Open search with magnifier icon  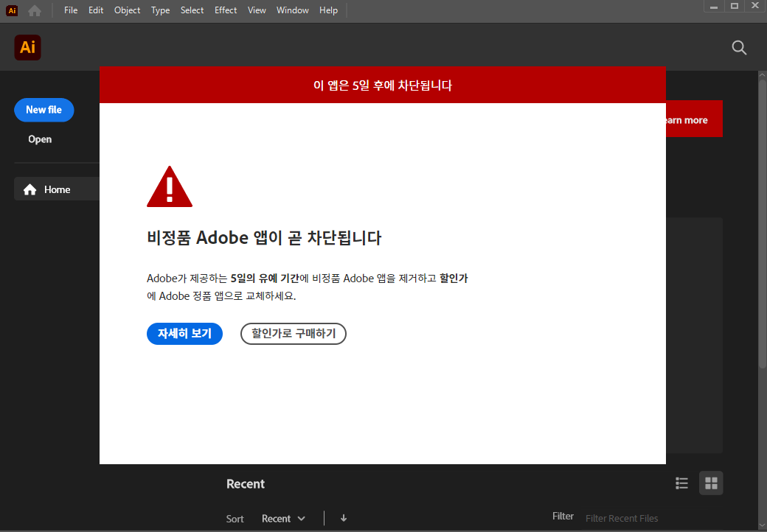[739, 48]
